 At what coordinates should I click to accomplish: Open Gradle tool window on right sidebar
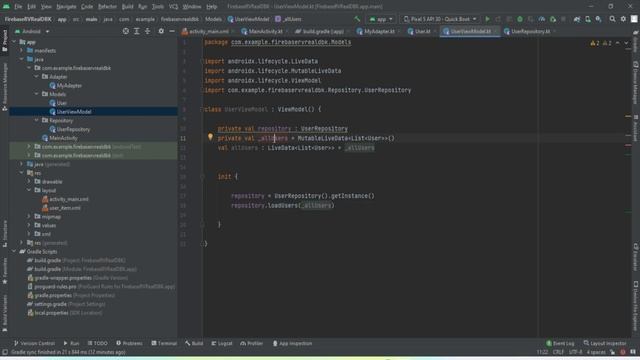click(636, 41)
